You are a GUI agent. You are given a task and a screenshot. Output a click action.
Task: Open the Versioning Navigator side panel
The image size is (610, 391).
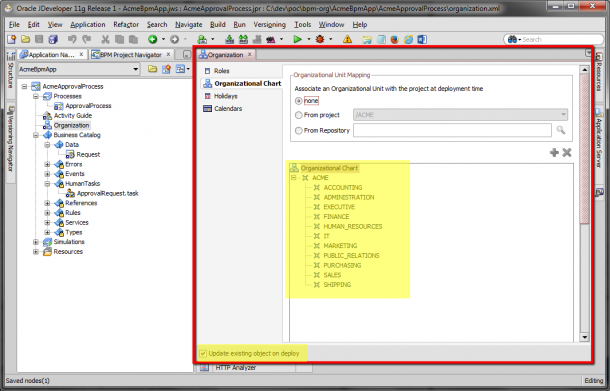click(x=11, y=139)
